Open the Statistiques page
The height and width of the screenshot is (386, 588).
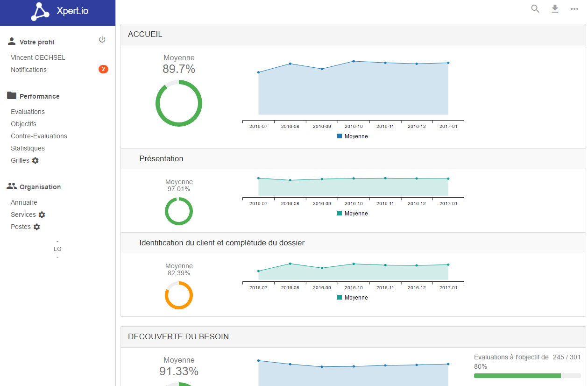click(x=28, y=148)
